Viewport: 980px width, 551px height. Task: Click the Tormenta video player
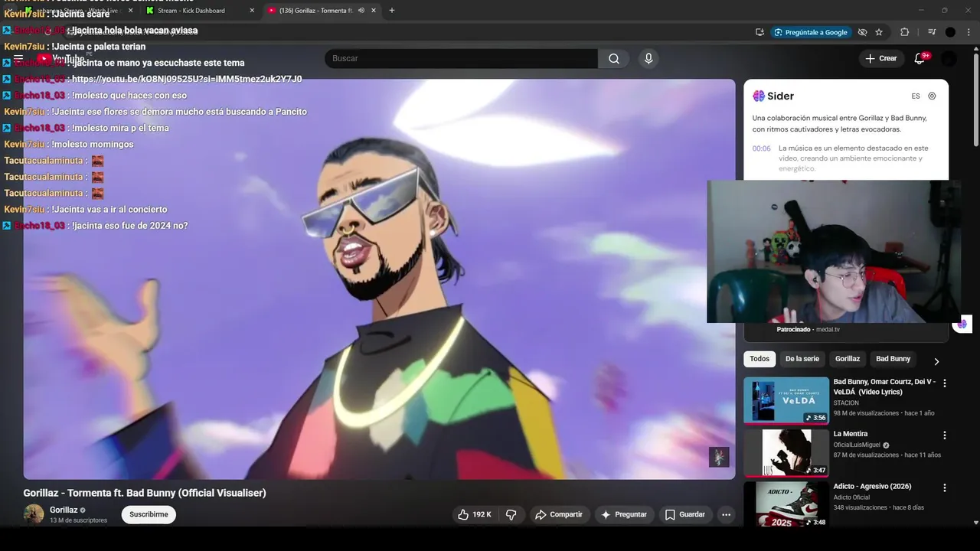(379, 279)
